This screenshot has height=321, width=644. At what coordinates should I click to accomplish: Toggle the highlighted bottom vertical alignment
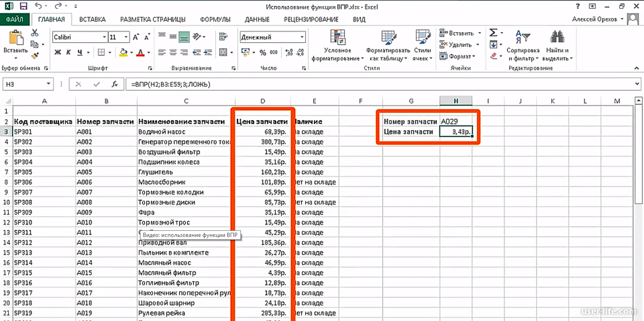click(x=184, y=36)
